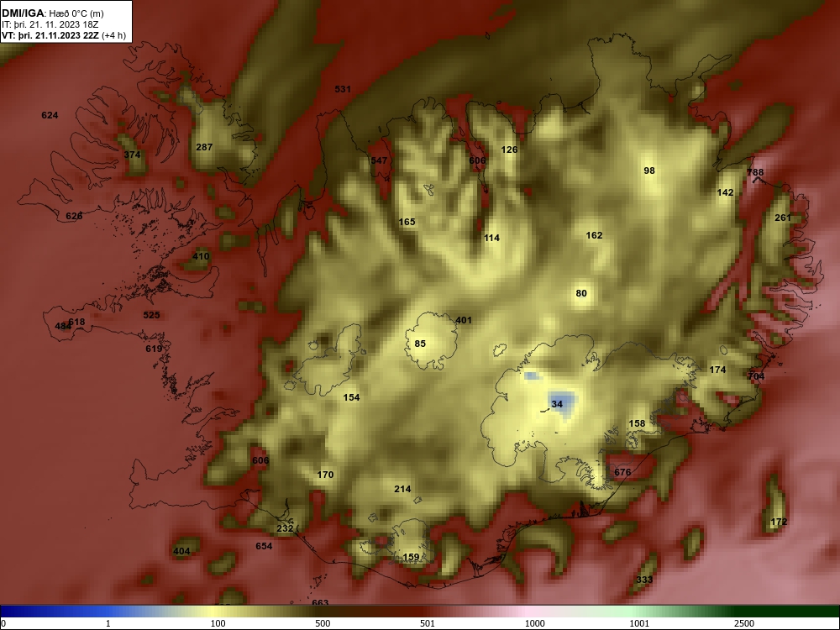The image size is (840, 630).
Task: Select the map value 525
Action: [151, 316]
